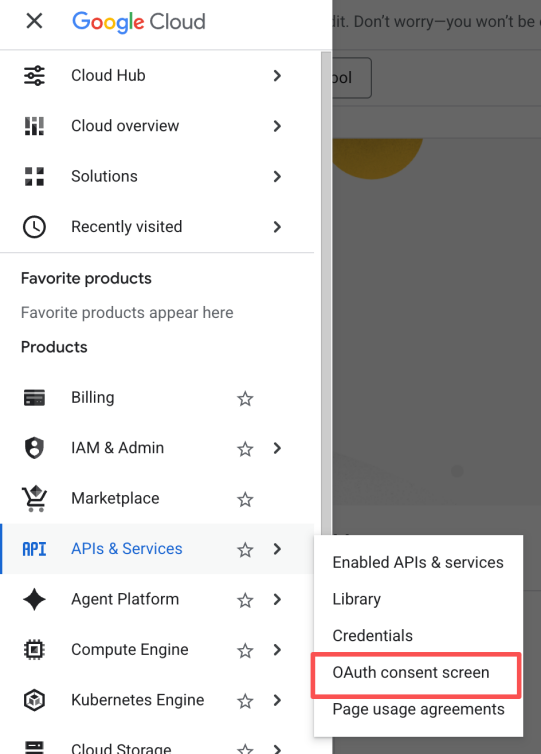
Task: Expand the Cloud overview submenu chevron
Action: click(277, 126)
